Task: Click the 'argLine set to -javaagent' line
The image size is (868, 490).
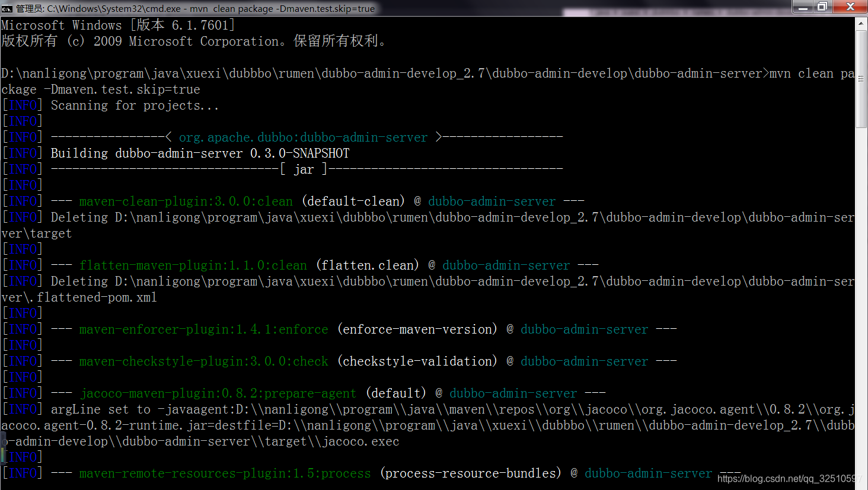Action: click(453, 409)
